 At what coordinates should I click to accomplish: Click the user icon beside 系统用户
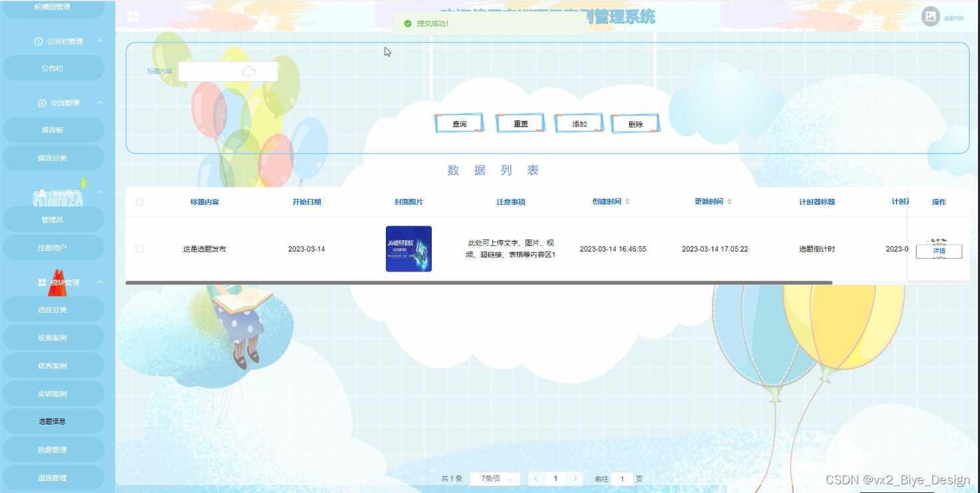[x=42, y=193]
